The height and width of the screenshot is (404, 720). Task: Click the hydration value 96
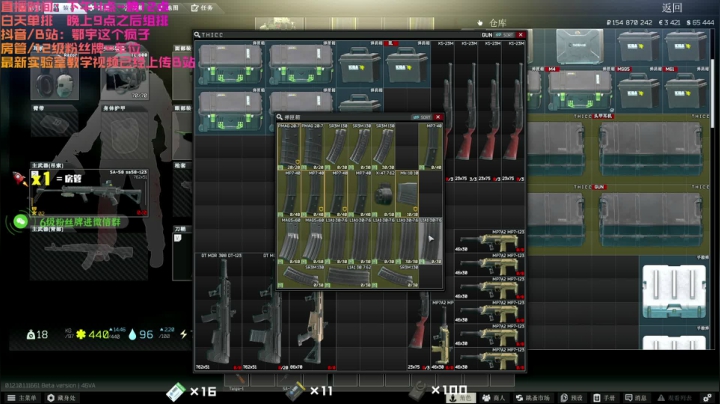146,334
